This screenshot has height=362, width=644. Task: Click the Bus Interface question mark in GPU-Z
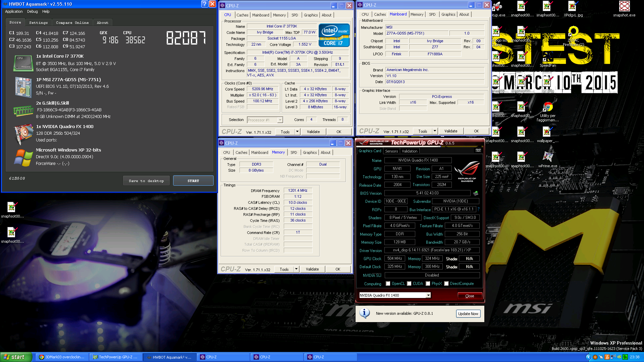pyautogui.click(x=479, y=209)
